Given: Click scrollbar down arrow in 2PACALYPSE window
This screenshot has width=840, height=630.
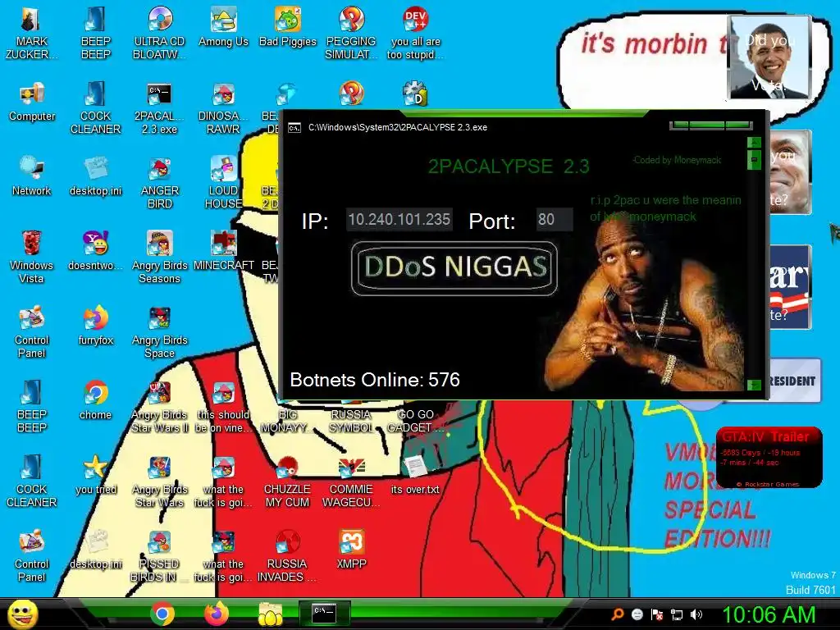Looking at the screenshot, I should [754, 385].
